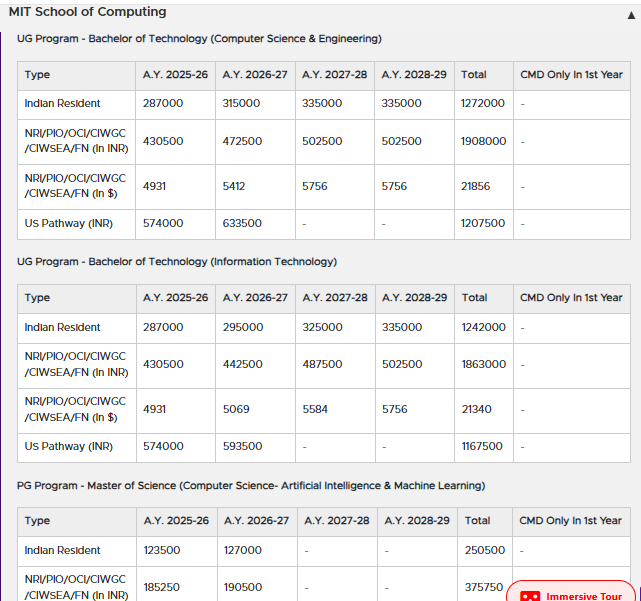This screenshot has width=641, height=601.
Task: Select Indian Resident row in CSE table
Action: point(62,104)
